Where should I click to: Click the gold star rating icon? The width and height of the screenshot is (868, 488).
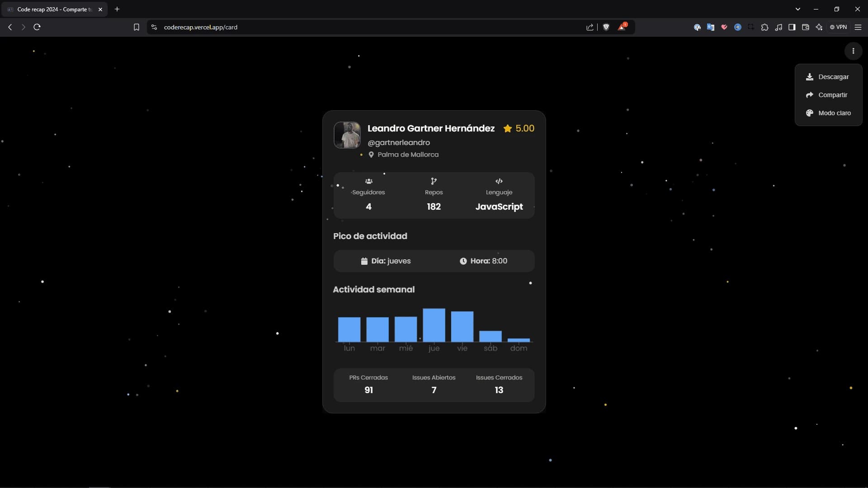click(507, 128)
